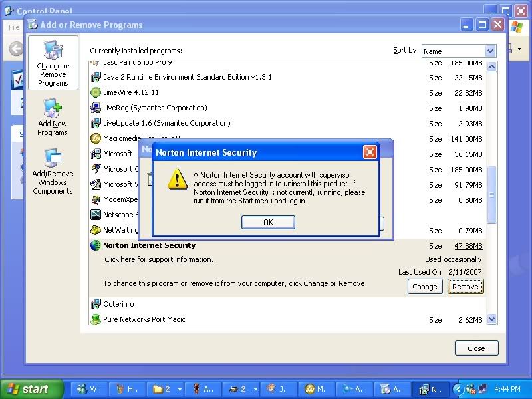Select Pure Networks Port Magic icon
Screen dimensions: 532x399
[x=96, y=319]
